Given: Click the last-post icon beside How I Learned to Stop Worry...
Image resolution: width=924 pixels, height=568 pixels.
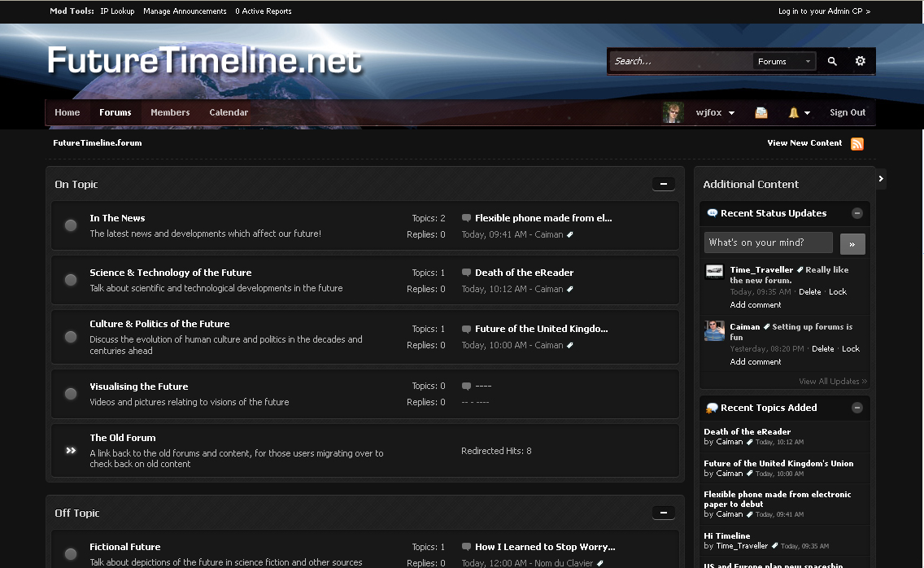Looking at the screenshot, I should coord(466,547).
